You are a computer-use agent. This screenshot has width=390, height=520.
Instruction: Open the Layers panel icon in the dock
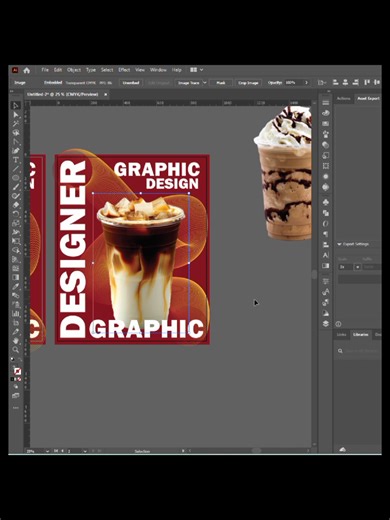click(x=326, y=324)
